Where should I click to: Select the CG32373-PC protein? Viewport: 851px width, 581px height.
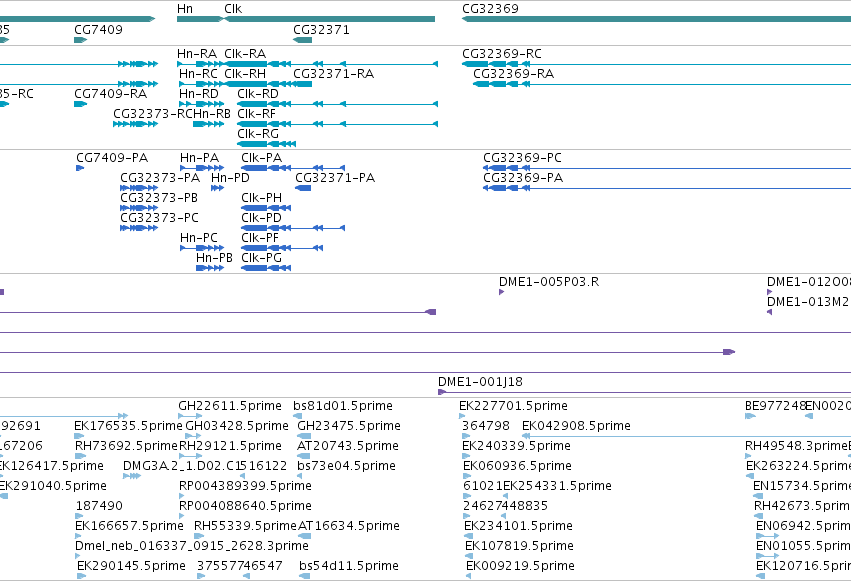[x=160, y=218]
